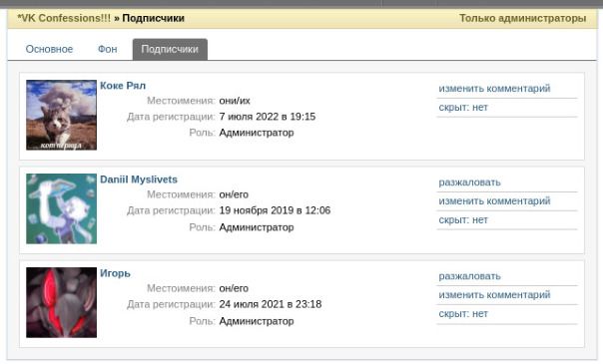Toggle скрыт: нет for Коке Рял

click(x=463, y=108)
